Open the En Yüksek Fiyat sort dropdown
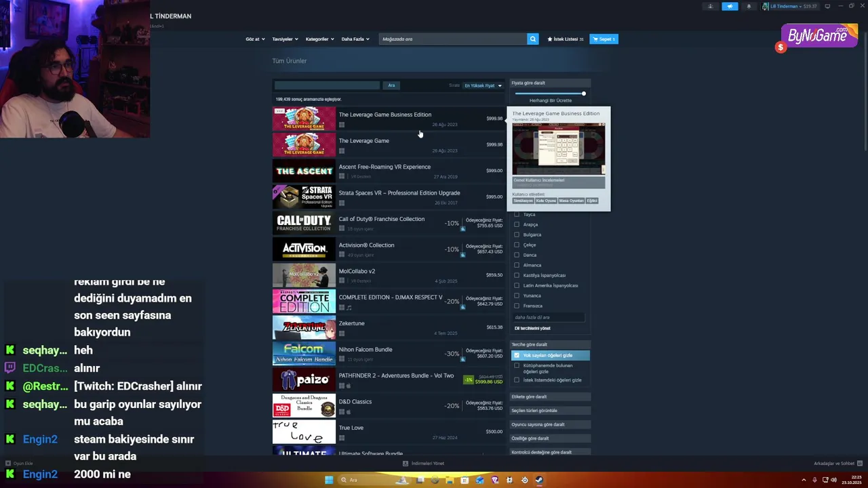The height and width of the screenshot is (488, 868). 483,85
